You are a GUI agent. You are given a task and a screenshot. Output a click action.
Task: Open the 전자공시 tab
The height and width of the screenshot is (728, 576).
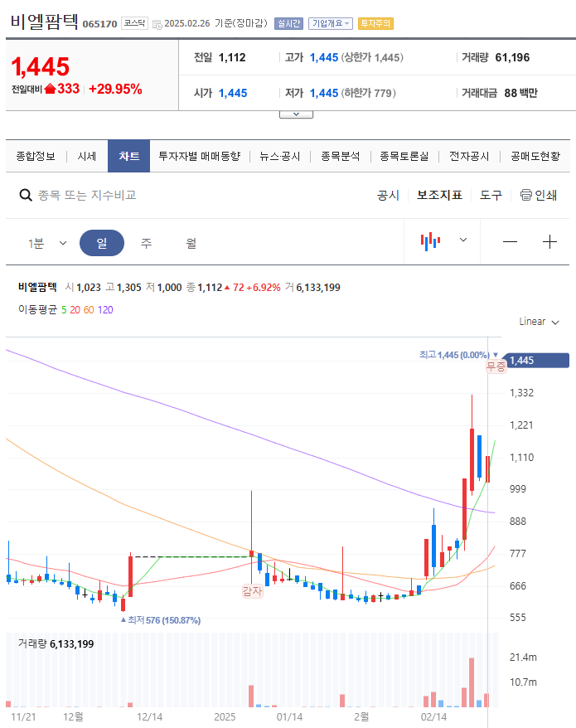point(469,157)
